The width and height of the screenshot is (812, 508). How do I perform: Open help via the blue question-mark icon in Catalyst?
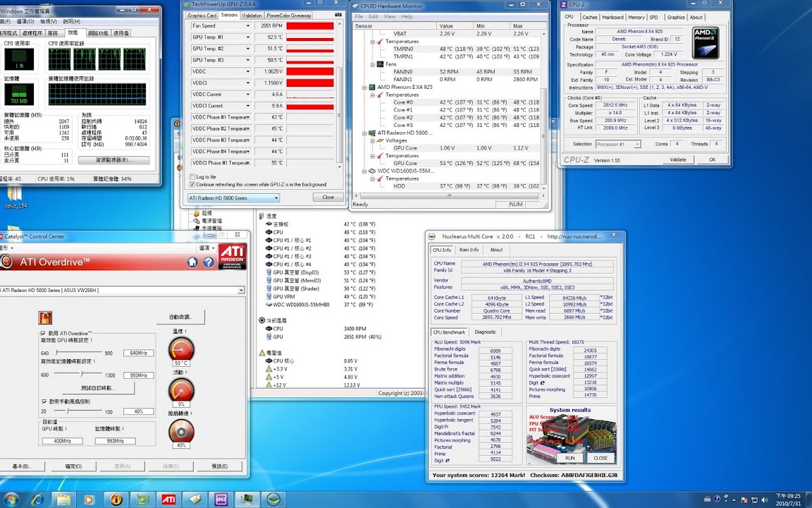[x=208, y=262]
